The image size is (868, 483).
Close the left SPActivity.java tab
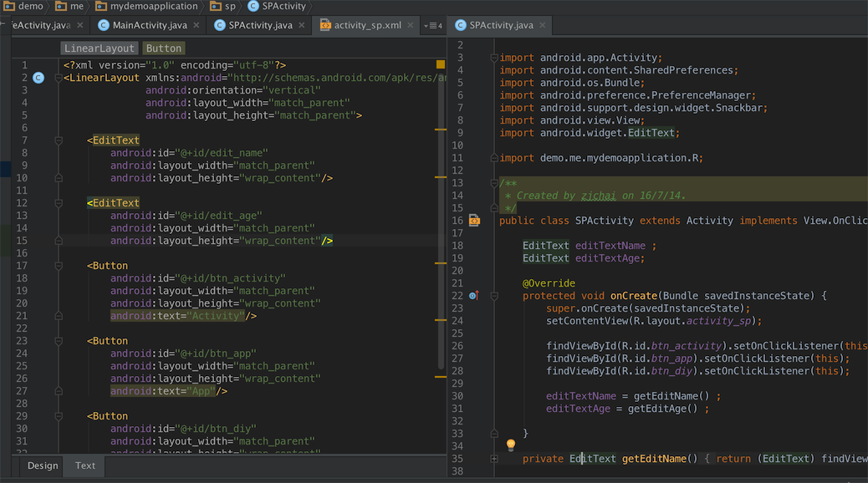pyautogui.click(x=302, y=25)
